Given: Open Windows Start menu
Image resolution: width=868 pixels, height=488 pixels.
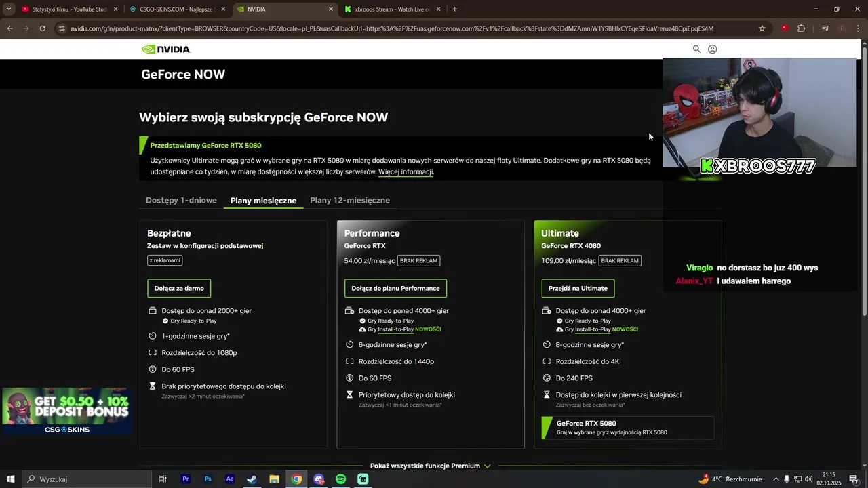Looking at the screenshot, I should pyautogui.click(x=11, y=479).
